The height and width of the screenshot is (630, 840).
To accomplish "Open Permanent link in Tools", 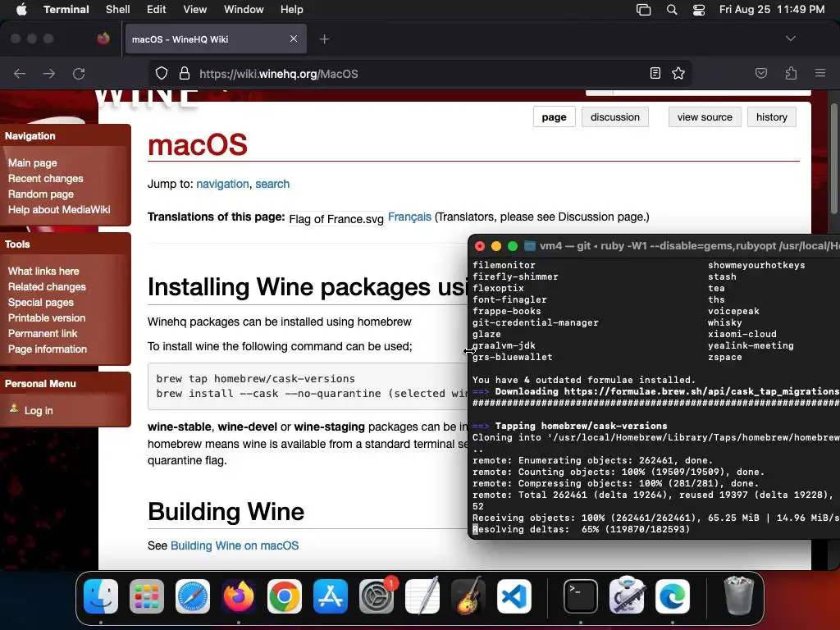I will tap(43, 333).
